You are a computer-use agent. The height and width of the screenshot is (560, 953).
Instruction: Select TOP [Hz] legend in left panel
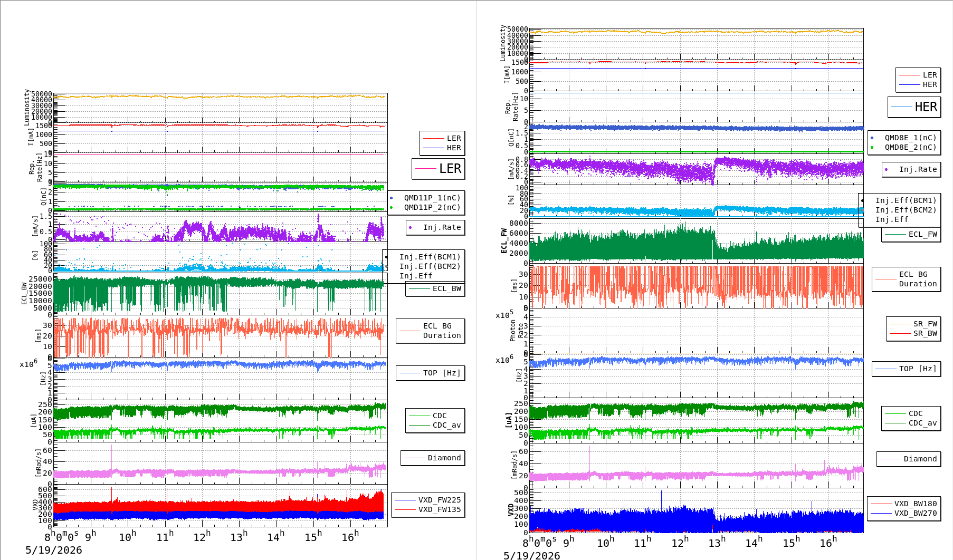point(431,373)
